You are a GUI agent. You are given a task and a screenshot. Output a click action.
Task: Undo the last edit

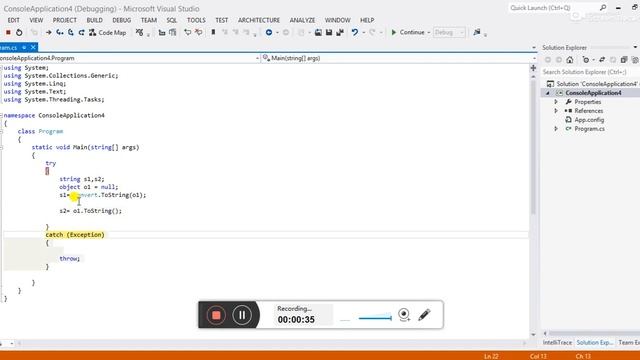[355, 32]
